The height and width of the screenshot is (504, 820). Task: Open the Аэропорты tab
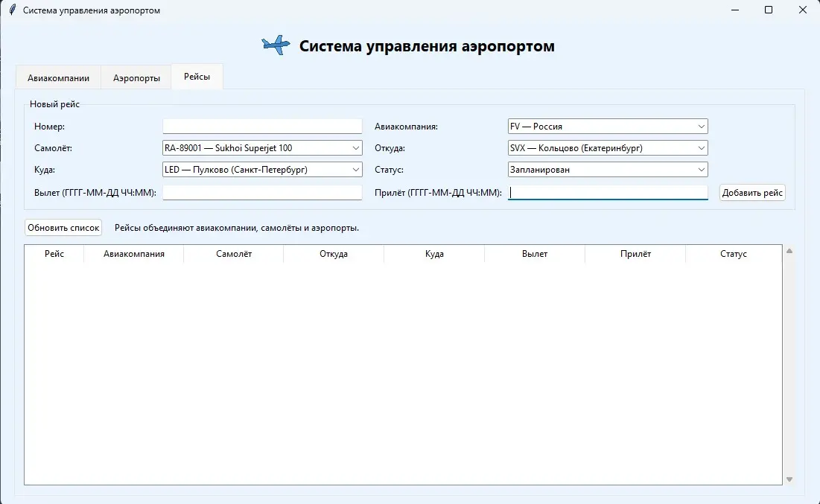pyautogui.click(x=136, y=78)
